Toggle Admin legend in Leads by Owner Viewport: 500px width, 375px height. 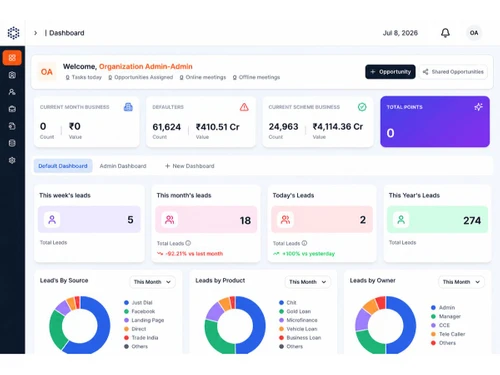point(443,307)
